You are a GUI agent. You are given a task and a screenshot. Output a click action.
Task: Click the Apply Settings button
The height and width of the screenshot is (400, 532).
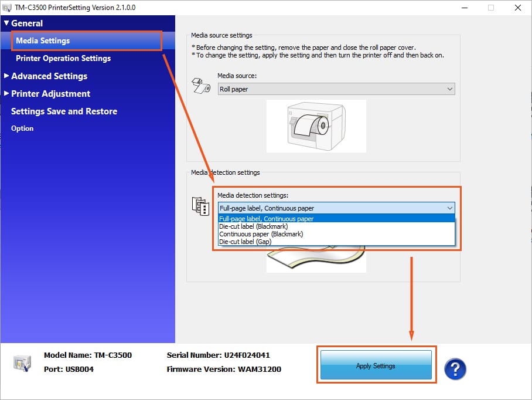click(376, 365)
